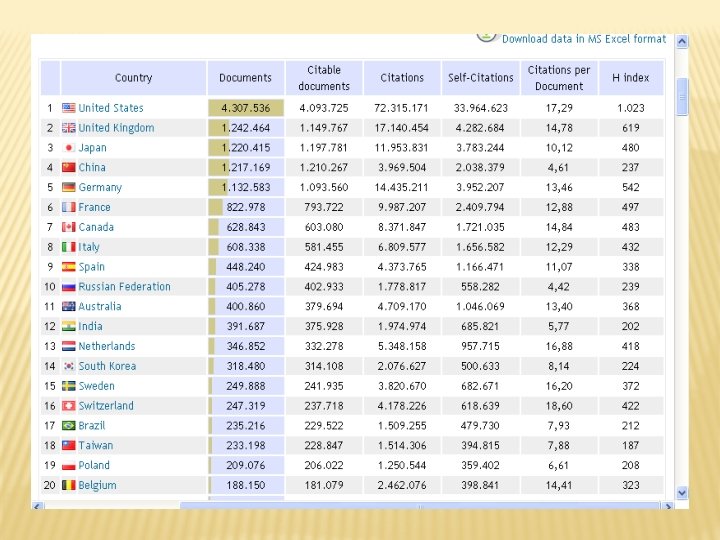Click the Poland flag icon

[68, 466]
